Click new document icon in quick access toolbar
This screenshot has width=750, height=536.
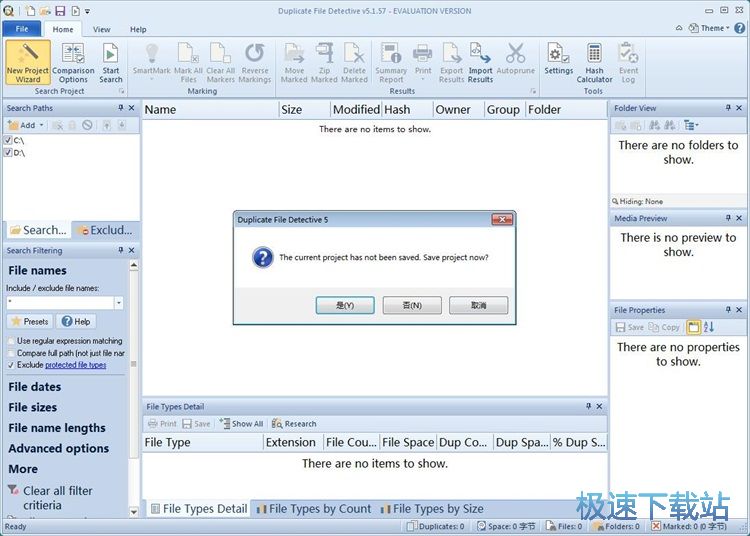(30, 11)
